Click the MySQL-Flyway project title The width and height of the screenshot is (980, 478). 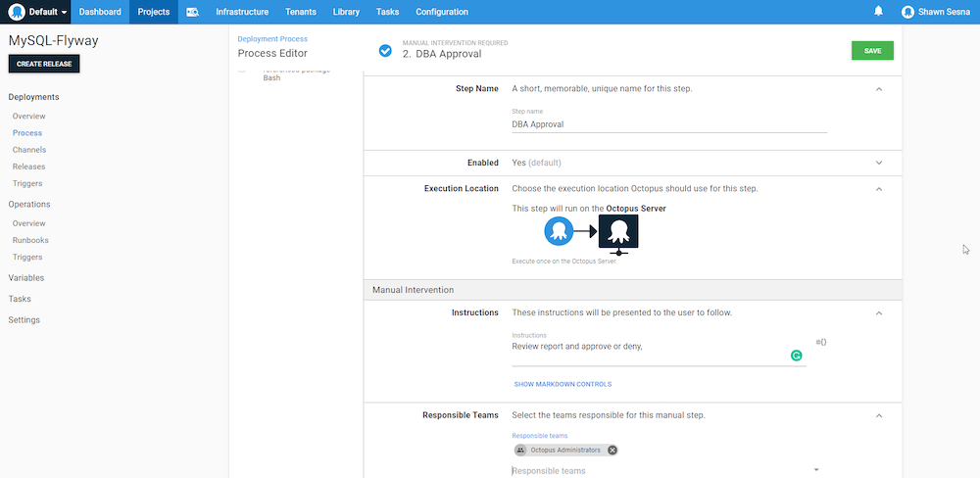pos(53,40)
